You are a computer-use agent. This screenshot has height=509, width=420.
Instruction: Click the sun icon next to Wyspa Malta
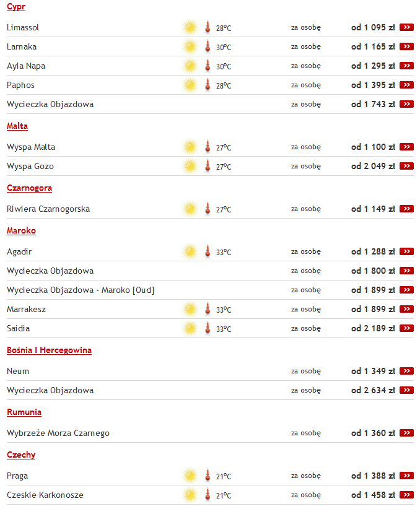(189, 147)
